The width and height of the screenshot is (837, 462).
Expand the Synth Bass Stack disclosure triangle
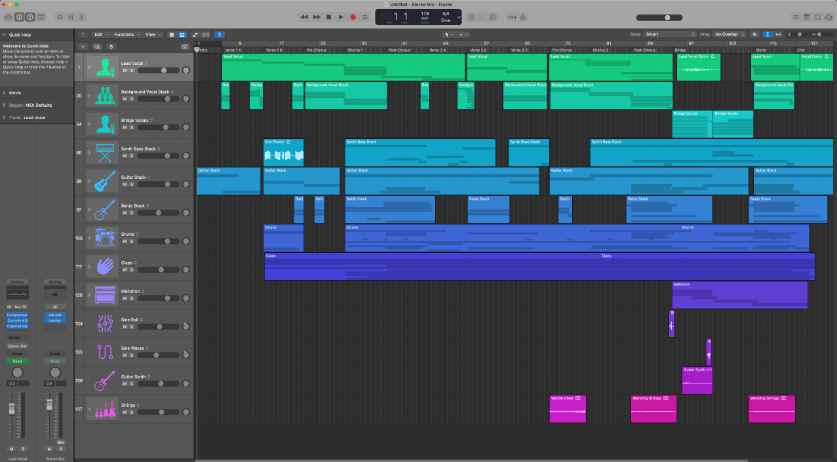89,153
